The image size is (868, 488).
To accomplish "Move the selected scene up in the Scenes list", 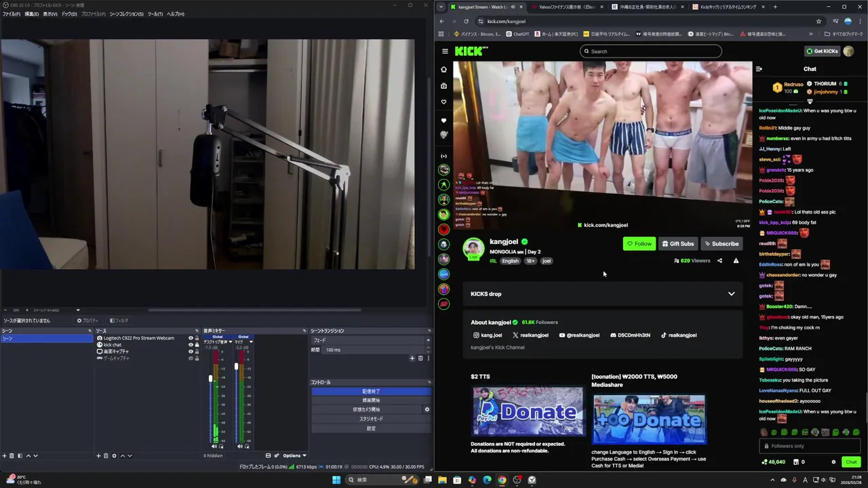I will click(28, 455).
